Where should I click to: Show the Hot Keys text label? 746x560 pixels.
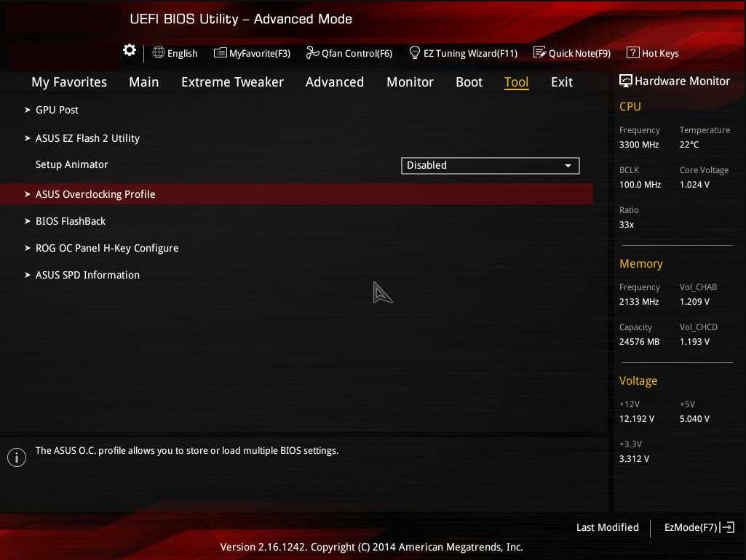coord(660,53)
